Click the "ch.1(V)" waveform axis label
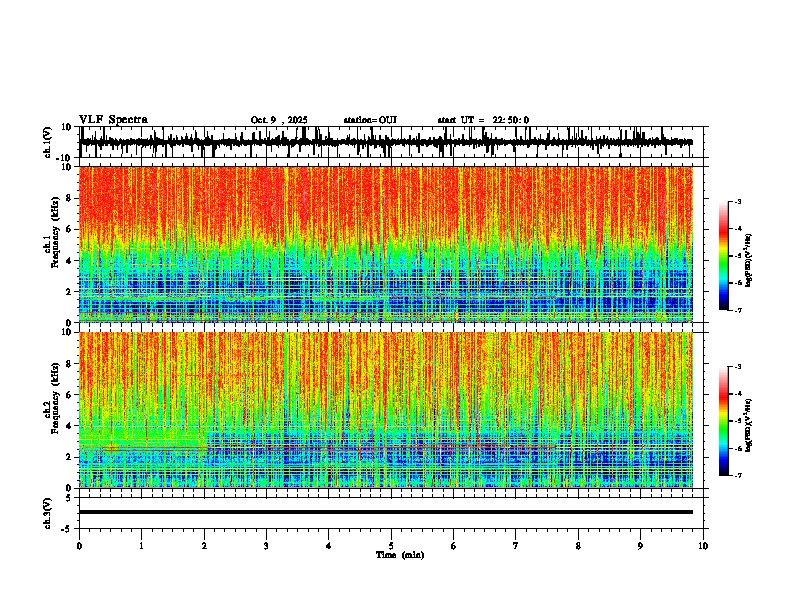The height and width of the screenshot is (612, 792). [48, 142]
